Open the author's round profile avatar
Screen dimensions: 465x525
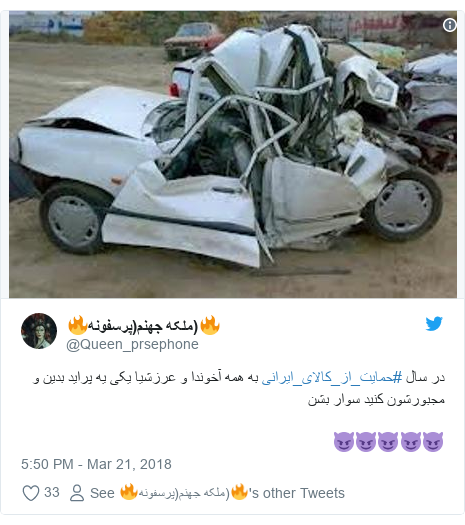point(39,331)
